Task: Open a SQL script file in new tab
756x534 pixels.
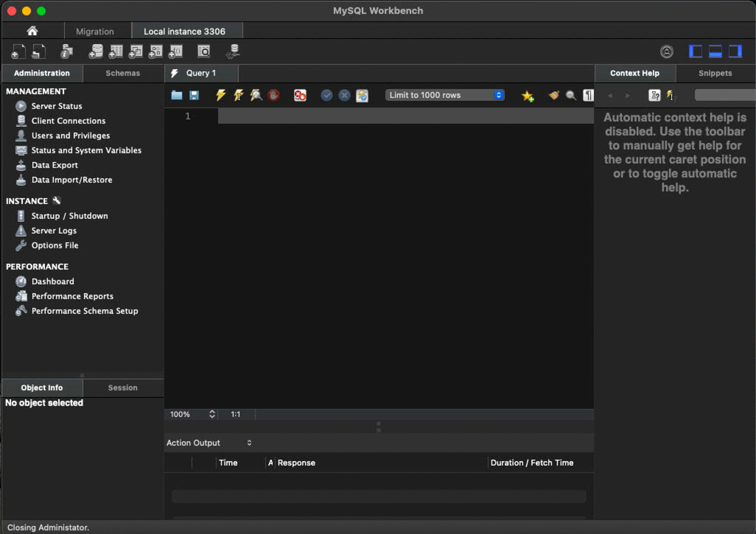Action: tap(39, 52)
